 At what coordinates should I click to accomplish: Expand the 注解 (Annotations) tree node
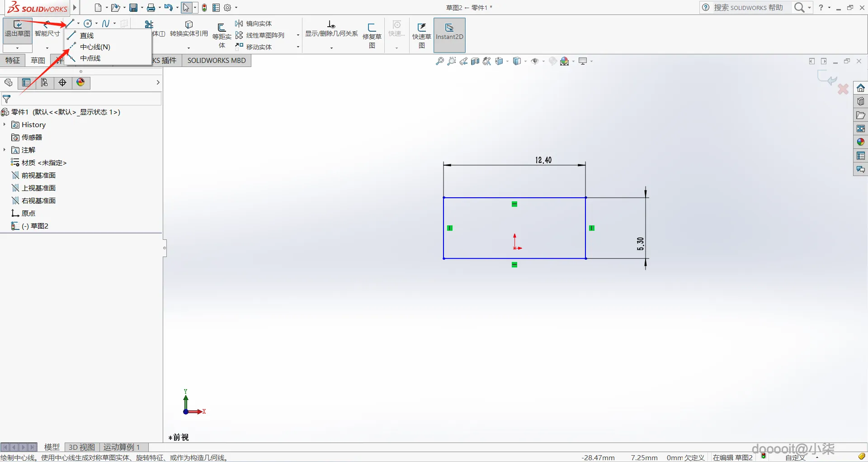click(x=5, y=150)
